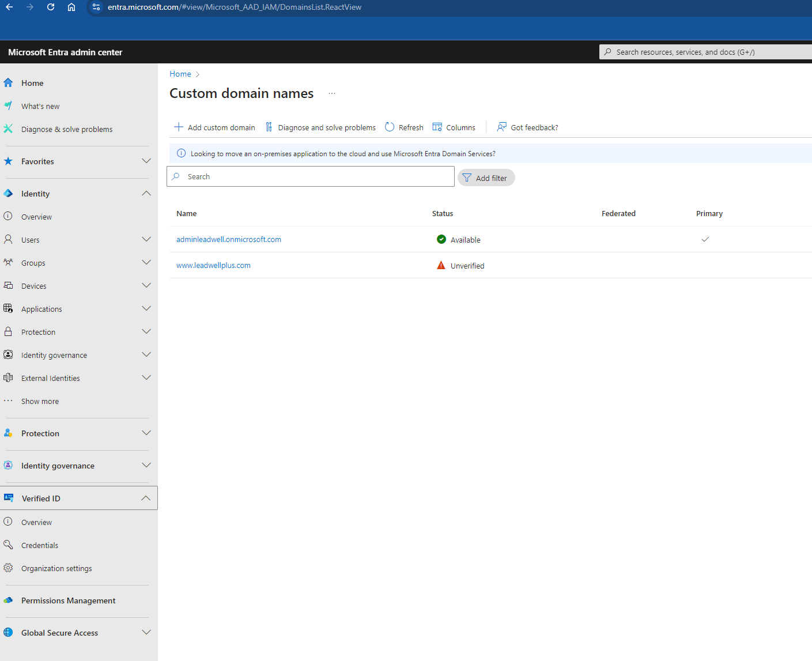Sort by the Status column header
Image resolution: width=812 pixels, height=661 pixels.
(443, 213)
